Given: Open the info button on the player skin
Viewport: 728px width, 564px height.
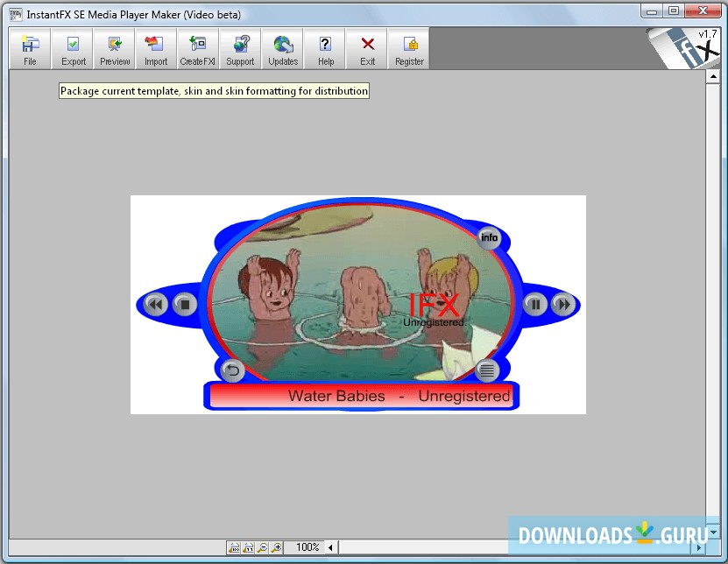Looking at the screenshot, I should tap(489, 236).
